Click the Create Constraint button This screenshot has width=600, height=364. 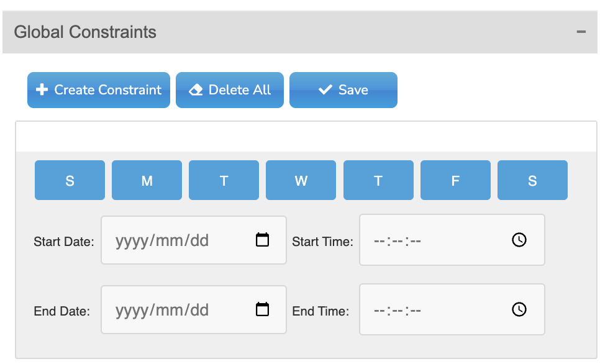[x=99, y=90]
